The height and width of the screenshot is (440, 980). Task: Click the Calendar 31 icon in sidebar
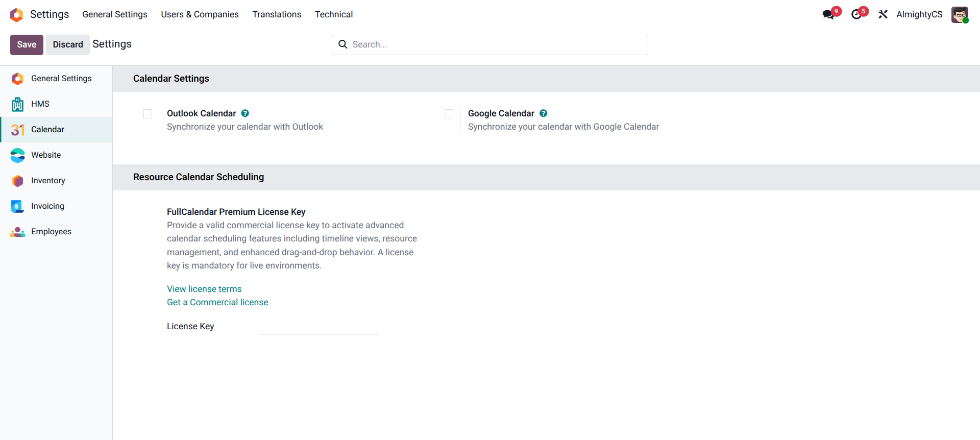click(x=17, y=130)
